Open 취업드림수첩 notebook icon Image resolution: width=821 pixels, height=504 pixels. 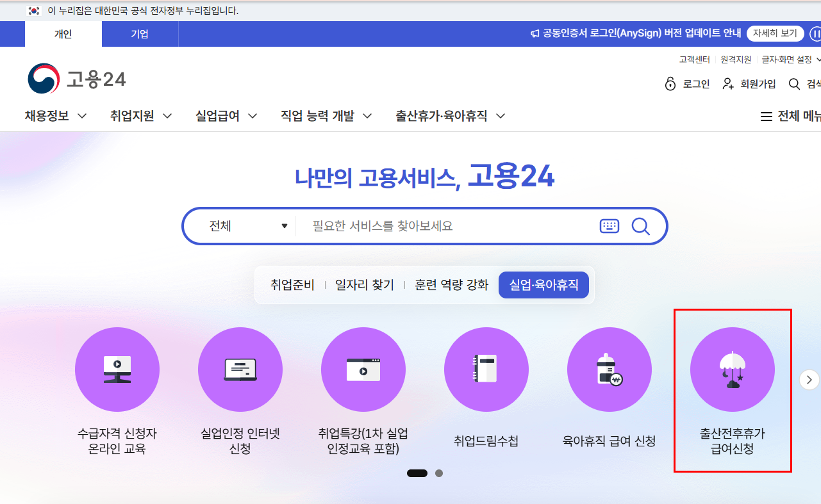tap(486, 370)
